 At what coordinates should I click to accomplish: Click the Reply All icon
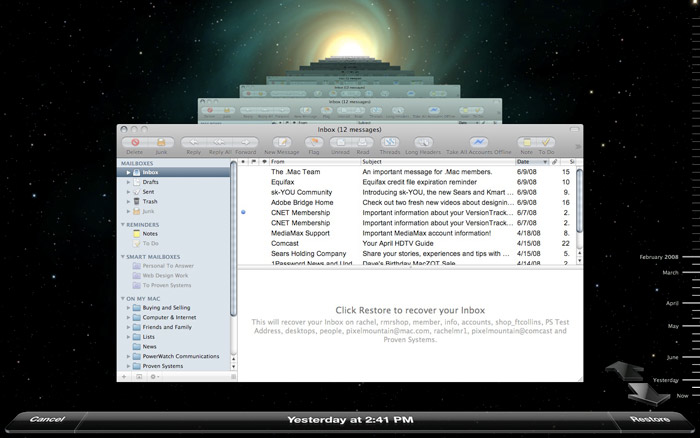point(219,142)
